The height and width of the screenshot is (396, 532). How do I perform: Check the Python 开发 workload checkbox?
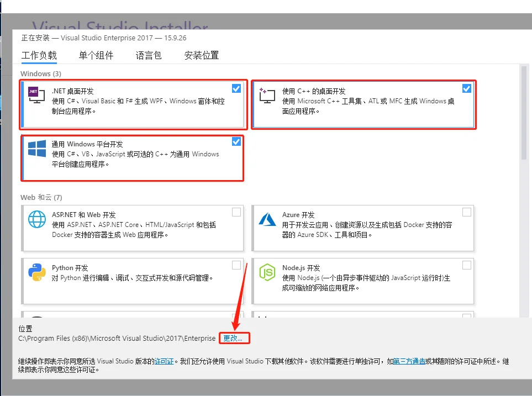(236, 265)
